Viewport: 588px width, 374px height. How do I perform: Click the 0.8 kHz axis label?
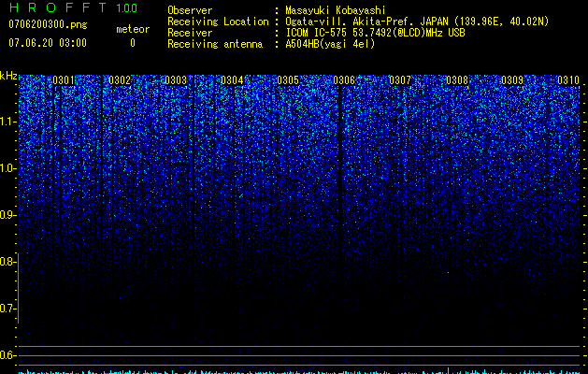click(x=7, y=262)
